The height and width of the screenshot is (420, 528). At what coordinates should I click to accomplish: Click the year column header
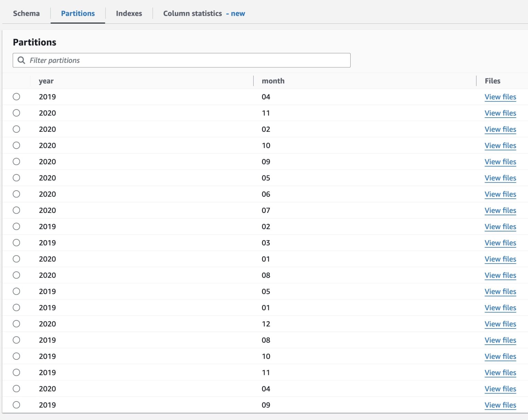[46, 81]
